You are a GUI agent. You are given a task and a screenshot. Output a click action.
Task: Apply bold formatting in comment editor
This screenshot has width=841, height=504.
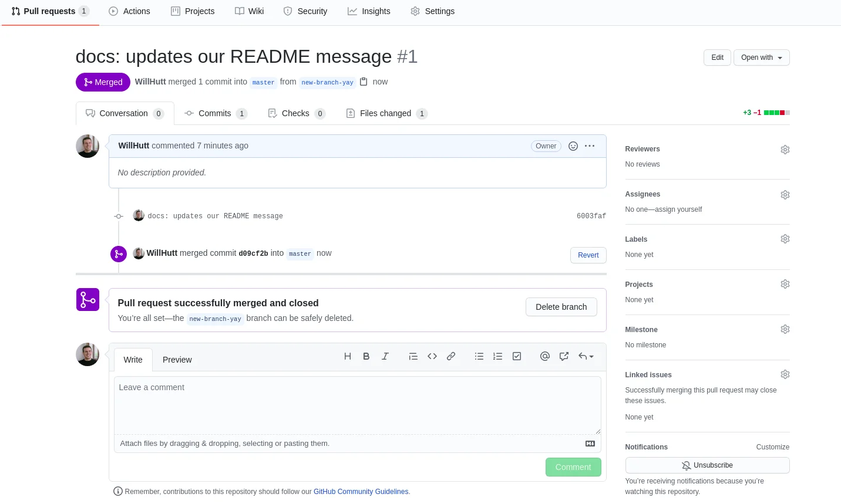pos(366,356)
